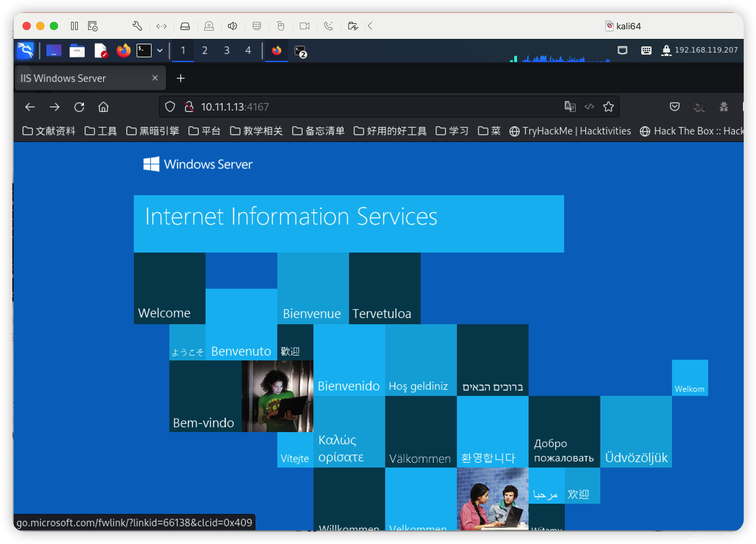Open the 好用的好工具 bookmark folder

[x=390, y=131]
